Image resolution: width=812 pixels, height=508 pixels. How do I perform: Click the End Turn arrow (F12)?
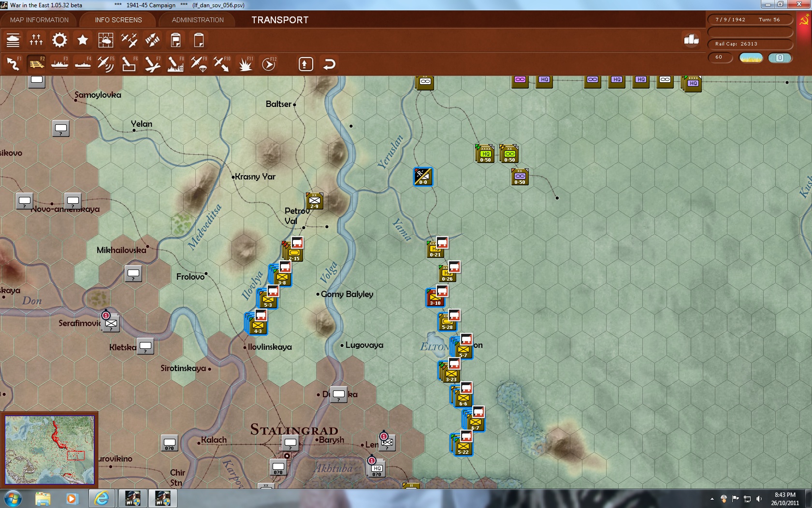pyautogui.click(x=269, y=64)
